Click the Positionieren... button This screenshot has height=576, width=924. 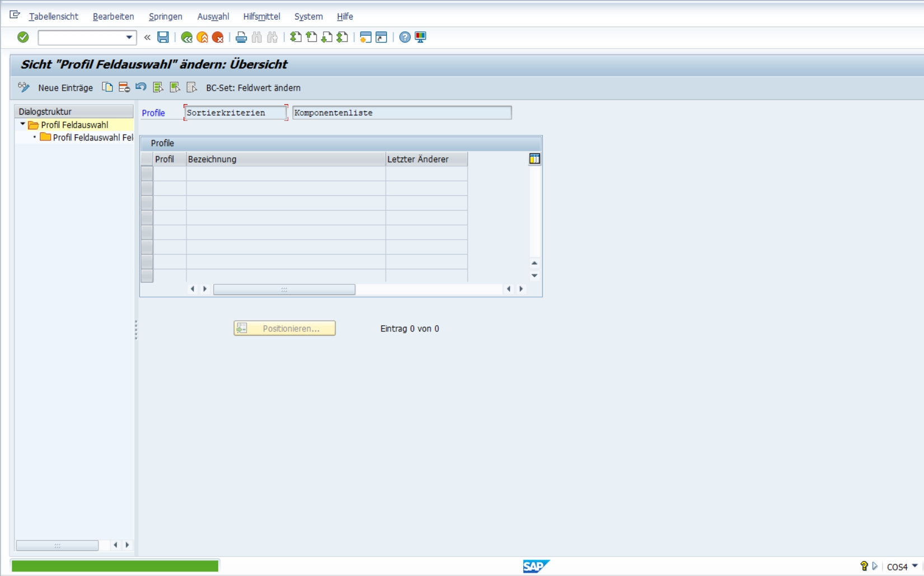pyautogui.click(x=284, y=328)
